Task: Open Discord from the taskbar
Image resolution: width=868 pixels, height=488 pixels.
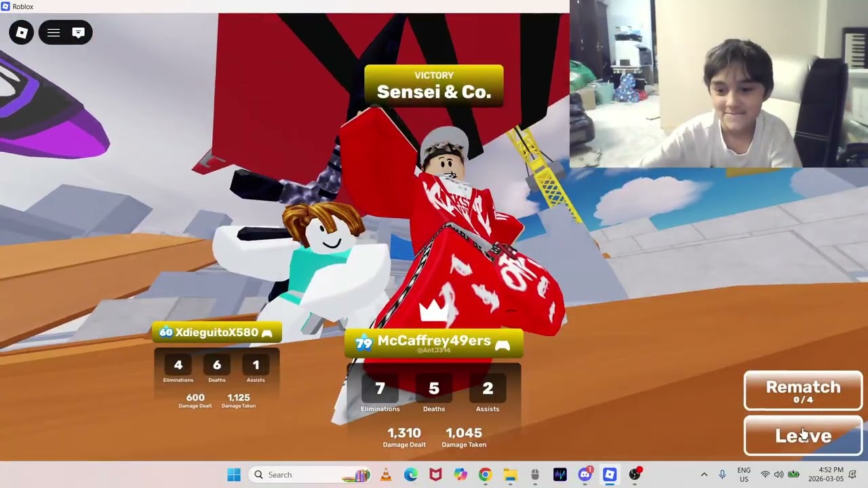Action: click(585, 474)
